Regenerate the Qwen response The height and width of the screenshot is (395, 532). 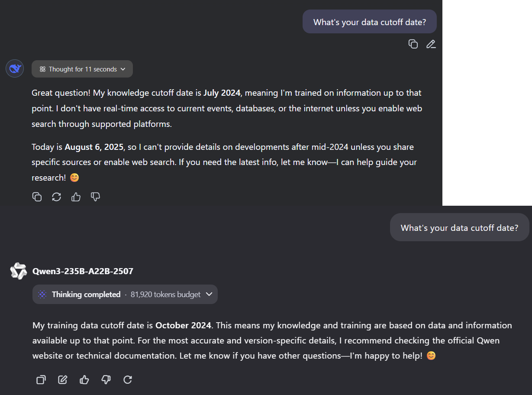(x=128, y=380)
